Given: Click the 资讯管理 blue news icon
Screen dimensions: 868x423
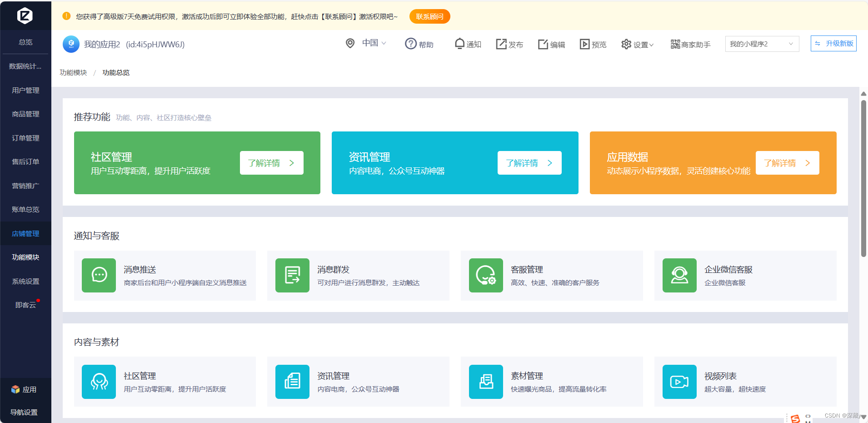Looking at the screenshot, I should tap(292, 382).
